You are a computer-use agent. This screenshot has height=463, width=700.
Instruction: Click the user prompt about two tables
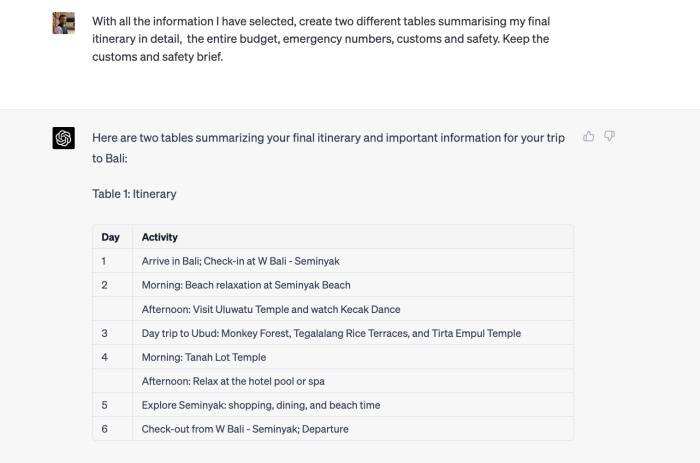(320, 39)
